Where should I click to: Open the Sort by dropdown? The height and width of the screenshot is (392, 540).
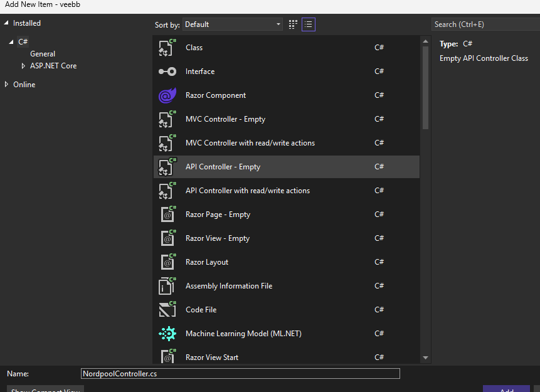[x=233, y=24]
